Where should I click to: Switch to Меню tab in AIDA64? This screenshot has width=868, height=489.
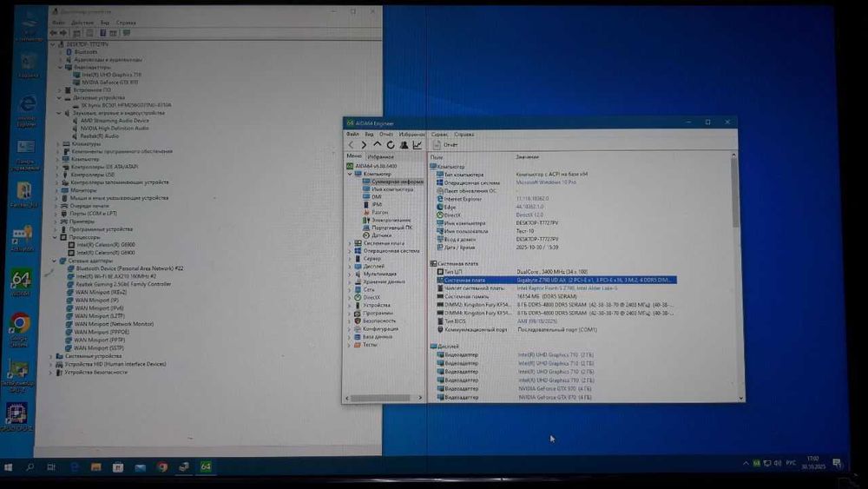pyautogui.click(x=354, y=156)
